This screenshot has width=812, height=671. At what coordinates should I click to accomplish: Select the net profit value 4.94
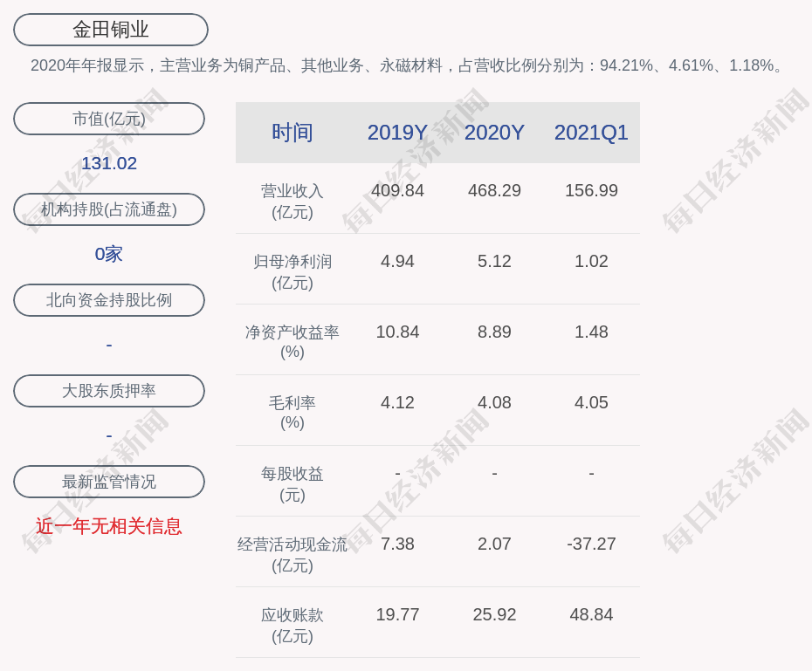(397, 261)
